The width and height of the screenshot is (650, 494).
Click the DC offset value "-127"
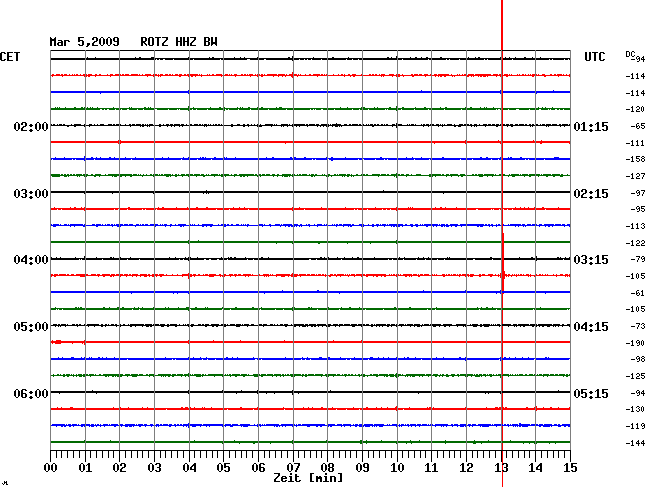(x=635, y=176)
